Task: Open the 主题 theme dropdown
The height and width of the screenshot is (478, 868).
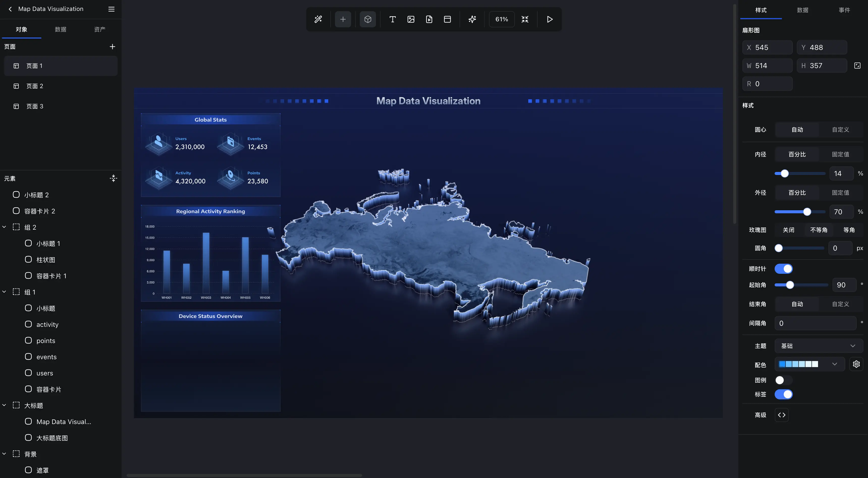Action: pos(819,346)
